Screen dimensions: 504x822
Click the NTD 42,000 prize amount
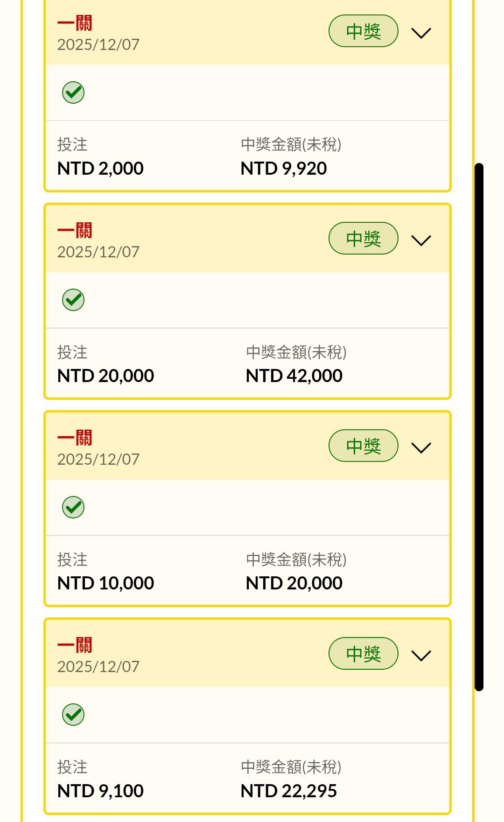(294, 376)
